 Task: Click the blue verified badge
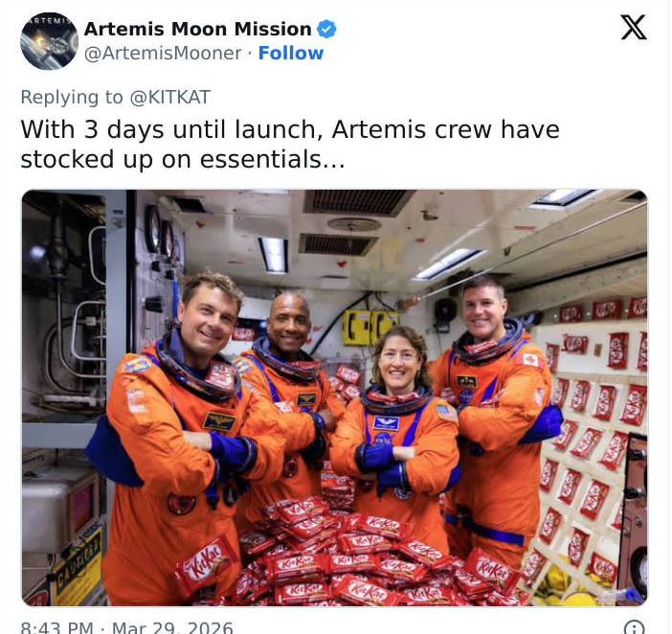click(326, 29)
